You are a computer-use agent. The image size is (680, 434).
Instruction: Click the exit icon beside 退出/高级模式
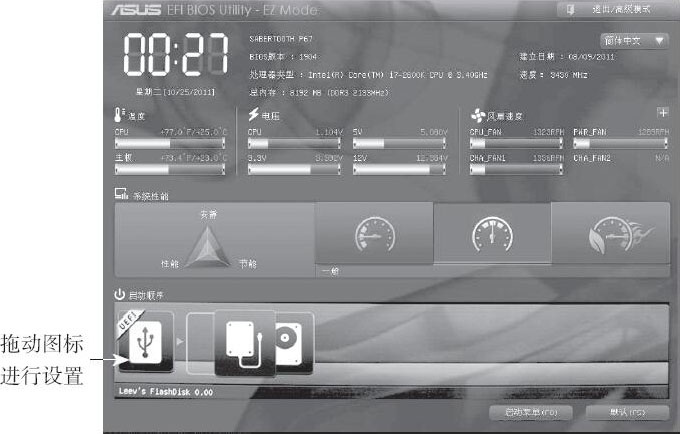click(571, 10)
